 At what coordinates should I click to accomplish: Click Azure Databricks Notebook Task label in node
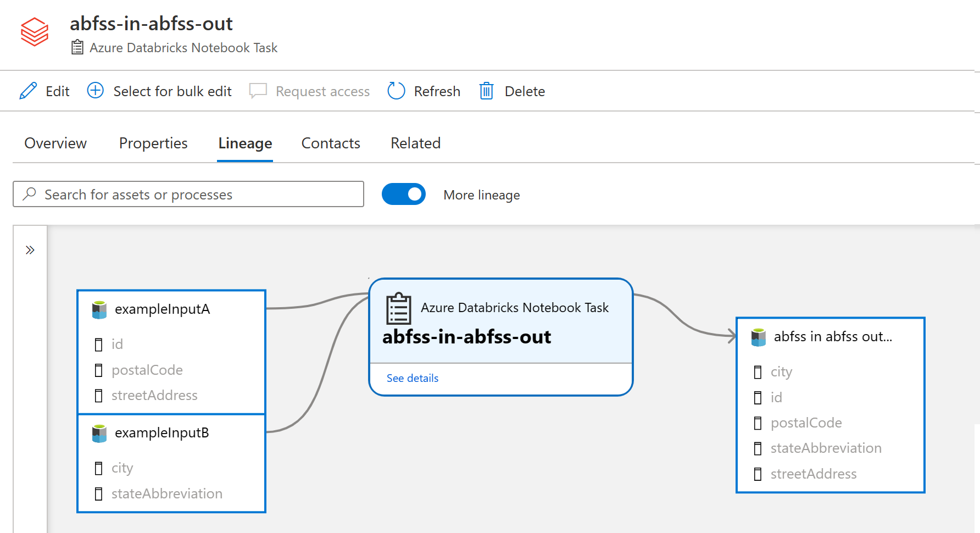tap(515, 308)
